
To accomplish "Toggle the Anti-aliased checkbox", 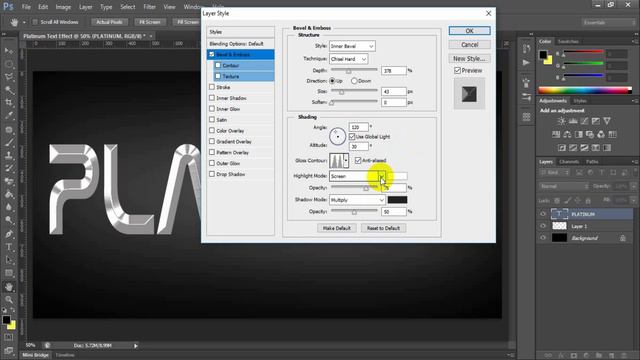I will pyautogui.click(x=358, y=160).
